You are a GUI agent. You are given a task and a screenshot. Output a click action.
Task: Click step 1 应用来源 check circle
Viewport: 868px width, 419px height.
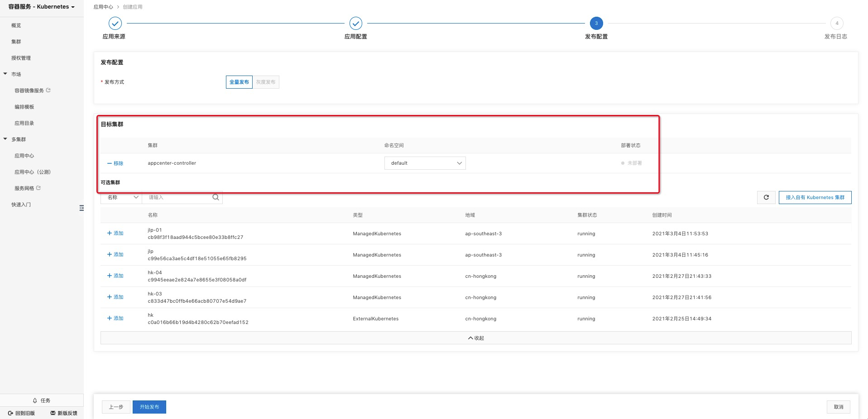pyautogui.click(x=115, y=23)
